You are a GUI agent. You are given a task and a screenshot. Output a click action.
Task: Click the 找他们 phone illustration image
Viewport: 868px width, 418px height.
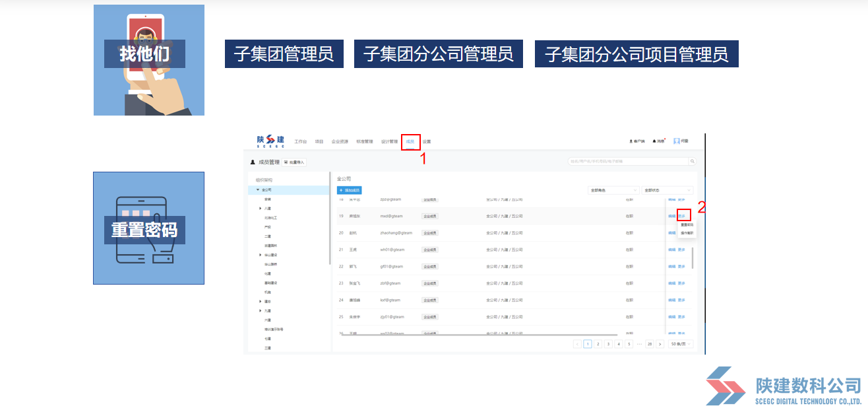click(x=148, y=60)
